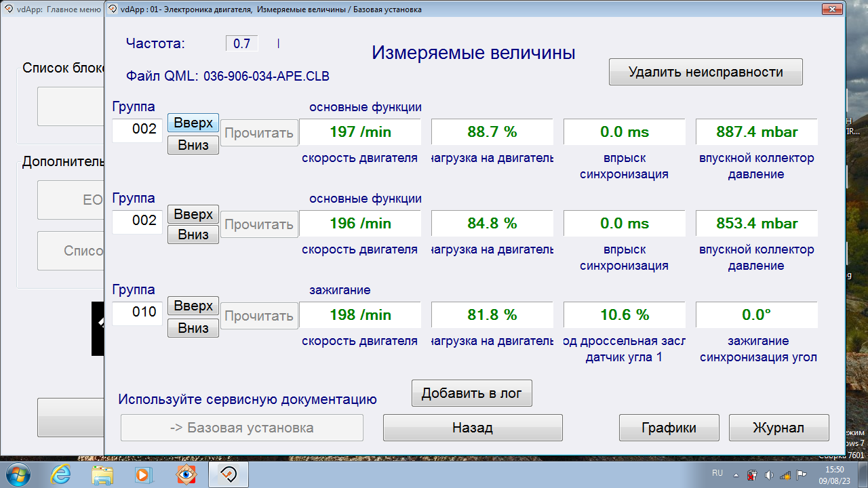Switch to the vdApp taskbar icon
This screenshot has height=488, width=868.
pos(229,474)
